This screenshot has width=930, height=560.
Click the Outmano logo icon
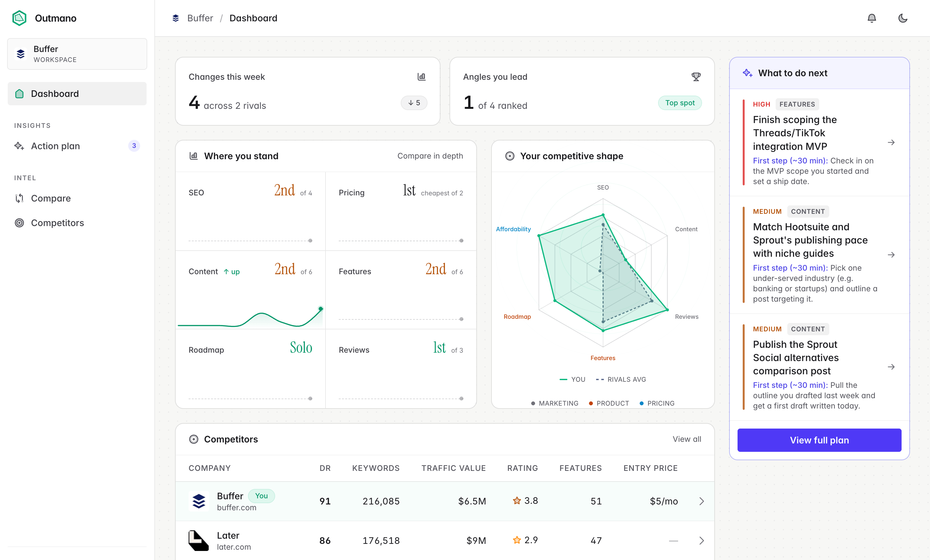tap(19, 18)
